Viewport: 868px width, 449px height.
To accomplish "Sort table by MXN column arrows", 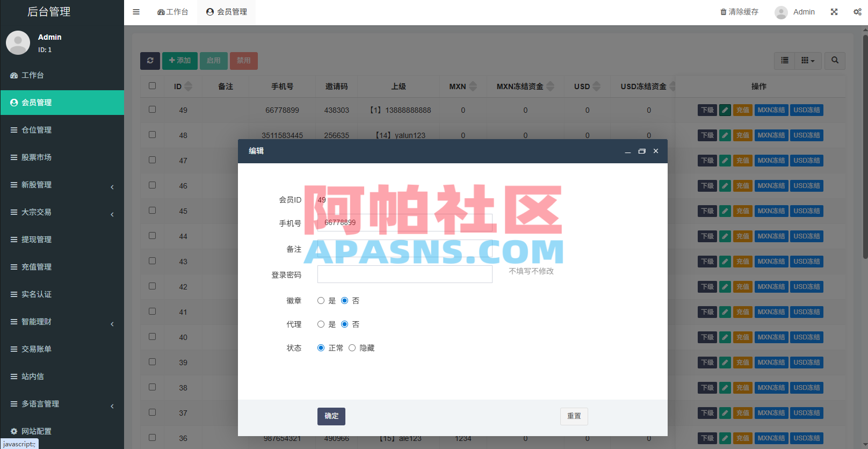I will 473,86.
